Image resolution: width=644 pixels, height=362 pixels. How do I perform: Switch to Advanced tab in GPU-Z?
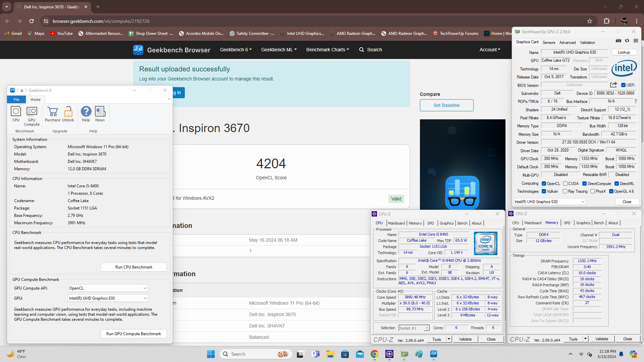(568, 43)
